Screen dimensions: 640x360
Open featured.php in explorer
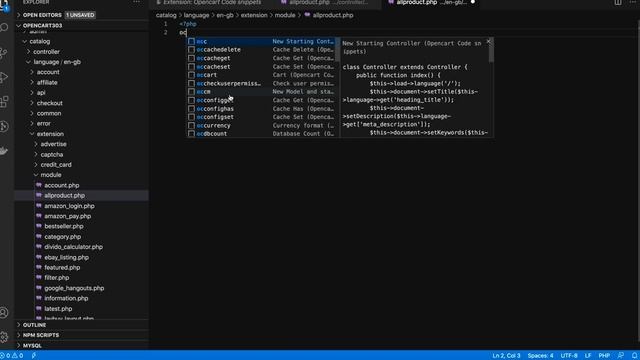coord(62,268)
